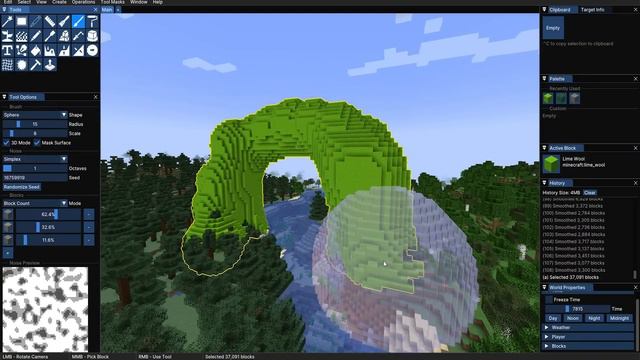Select the highlighted blue paintbrush tool
640x360 pixels.
78,21
